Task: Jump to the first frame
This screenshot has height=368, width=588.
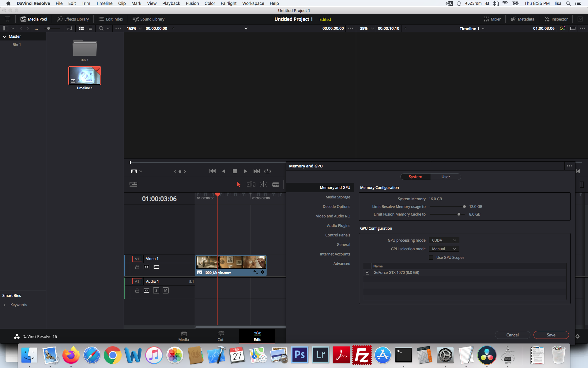Action: pos(212,171)
